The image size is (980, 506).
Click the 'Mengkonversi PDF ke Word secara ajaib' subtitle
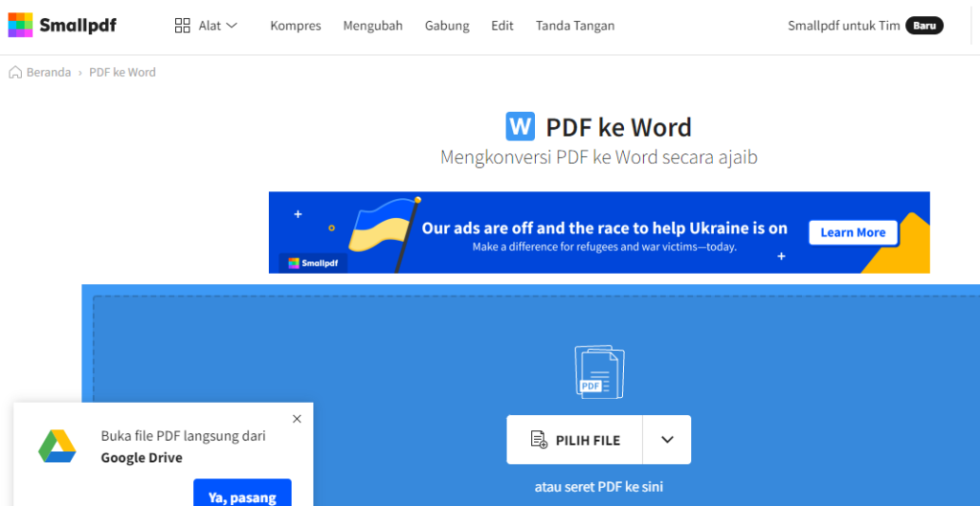point(599,157)
